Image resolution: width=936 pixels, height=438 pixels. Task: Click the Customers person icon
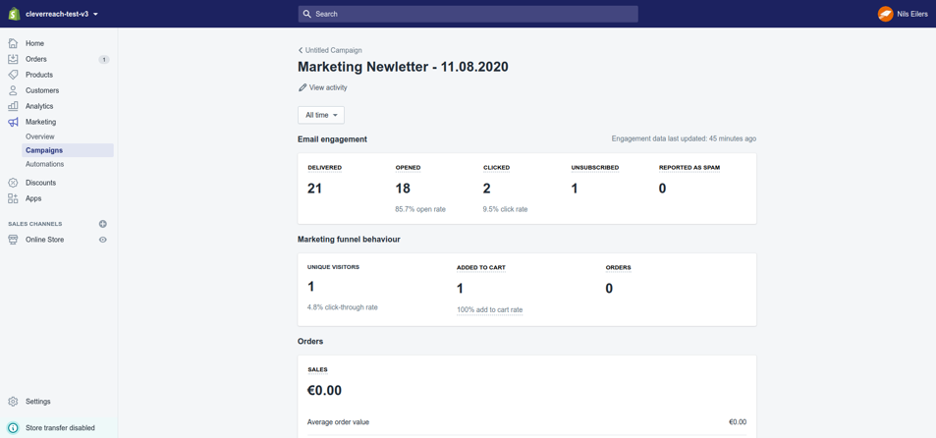coord(13,91)
